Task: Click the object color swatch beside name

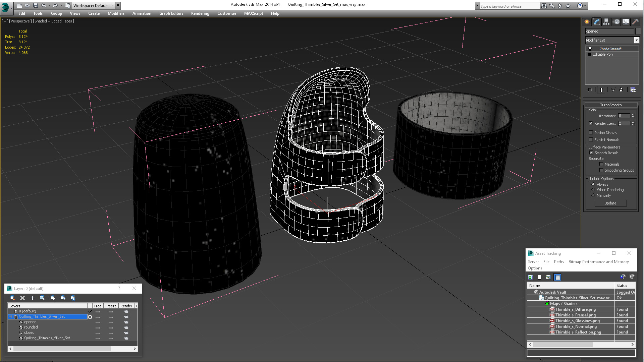Action: (638, 31)
